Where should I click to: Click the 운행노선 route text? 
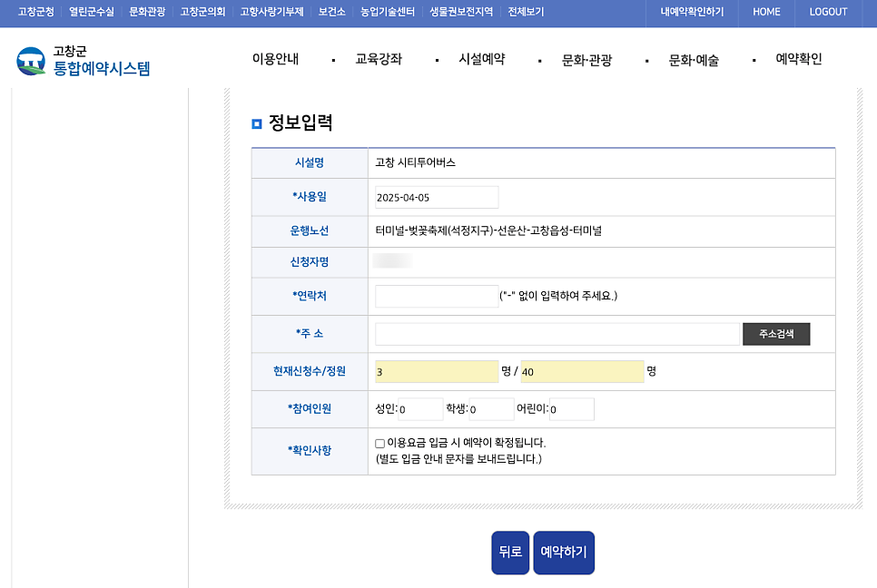point(488,230)
